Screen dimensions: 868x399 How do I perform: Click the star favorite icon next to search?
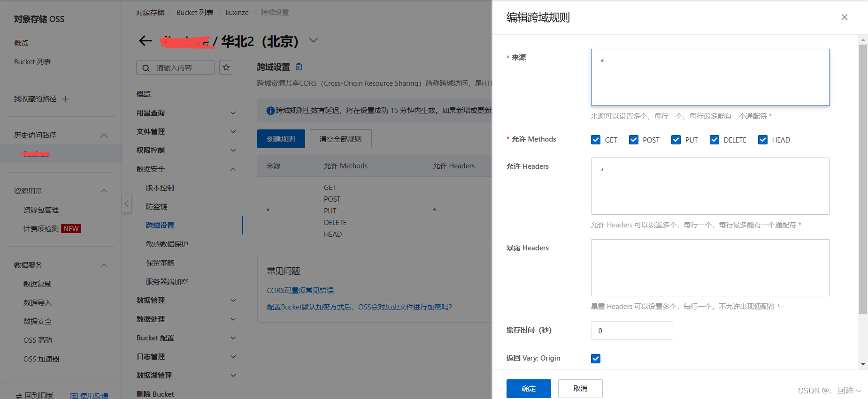click(226, 68)
